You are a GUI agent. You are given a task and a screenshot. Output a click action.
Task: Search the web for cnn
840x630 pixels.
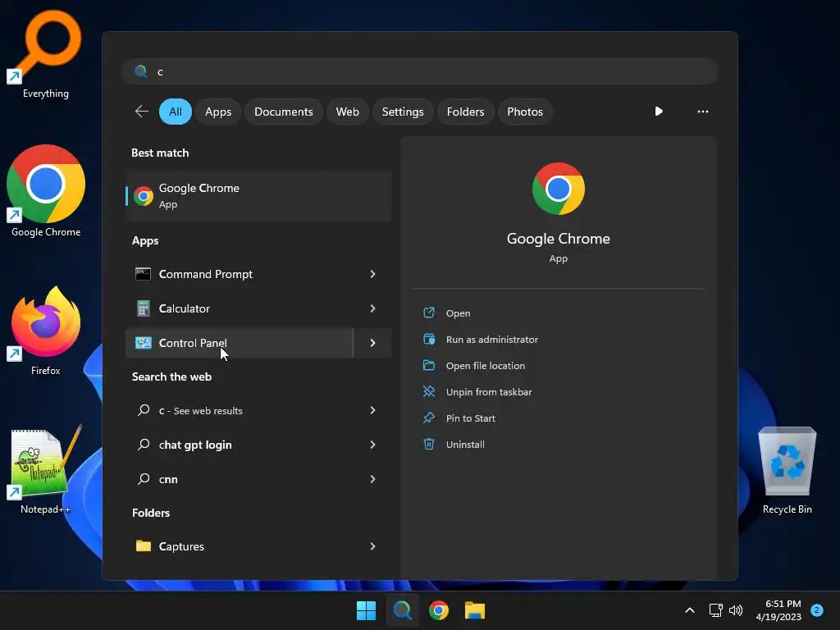click(x=240, y=479)
